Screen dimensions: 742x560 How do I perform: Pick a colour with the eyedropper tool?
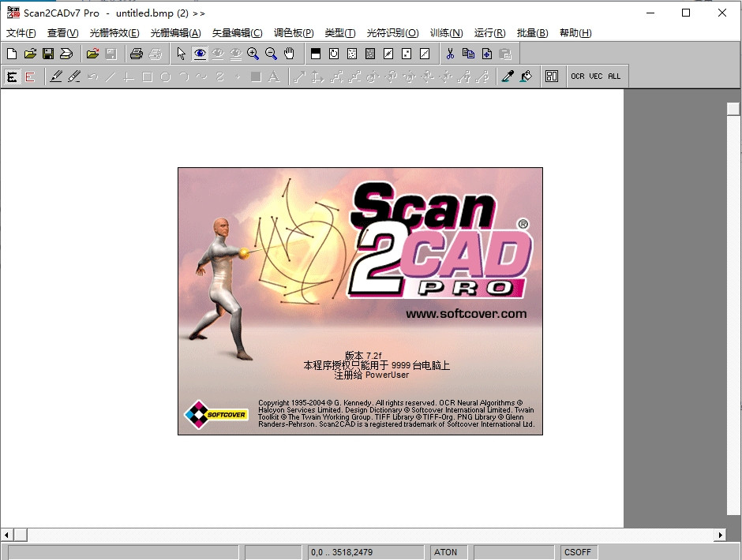click(508, 77)
